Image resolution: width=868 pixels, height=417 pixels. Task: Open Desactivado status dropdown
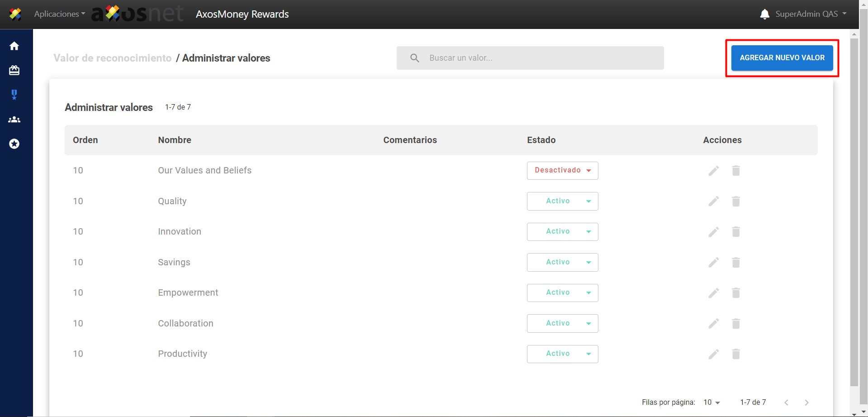562,171
